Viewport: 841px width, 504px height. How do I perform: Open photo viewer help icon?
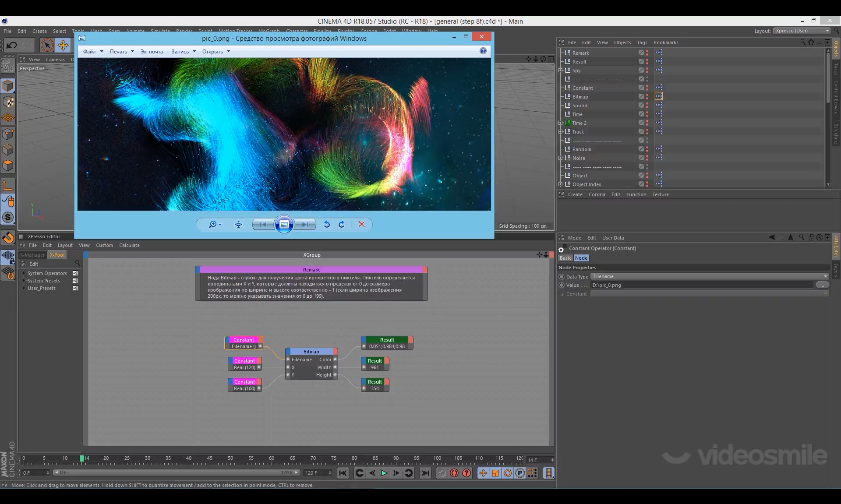tap(483, 51)
